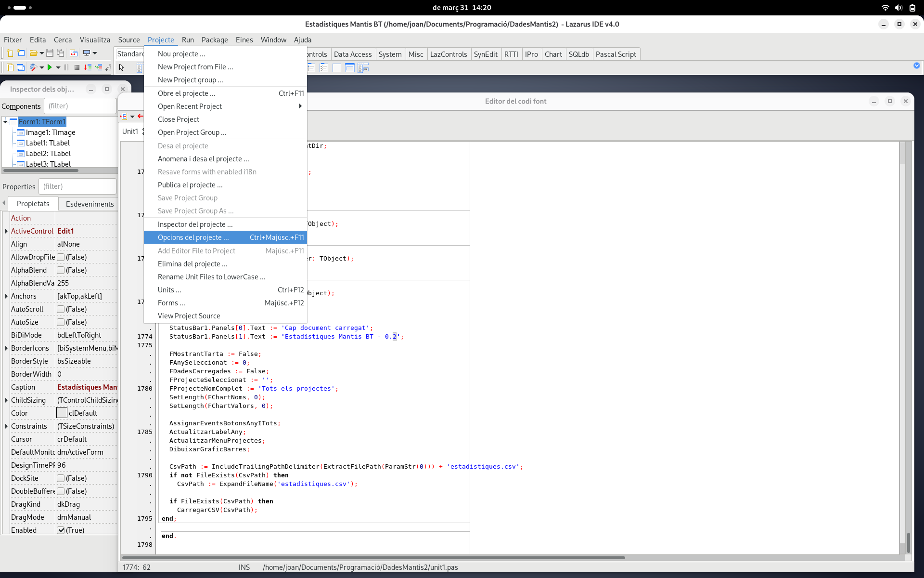Uncheck the Enabled property checkbox
This screenshot has width=924, height=578.
[x=61, y=530]
